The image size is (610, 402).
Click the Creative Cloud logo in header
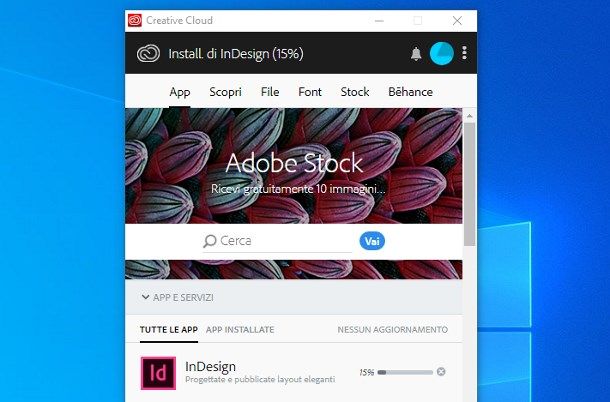(x=148, y=53)
